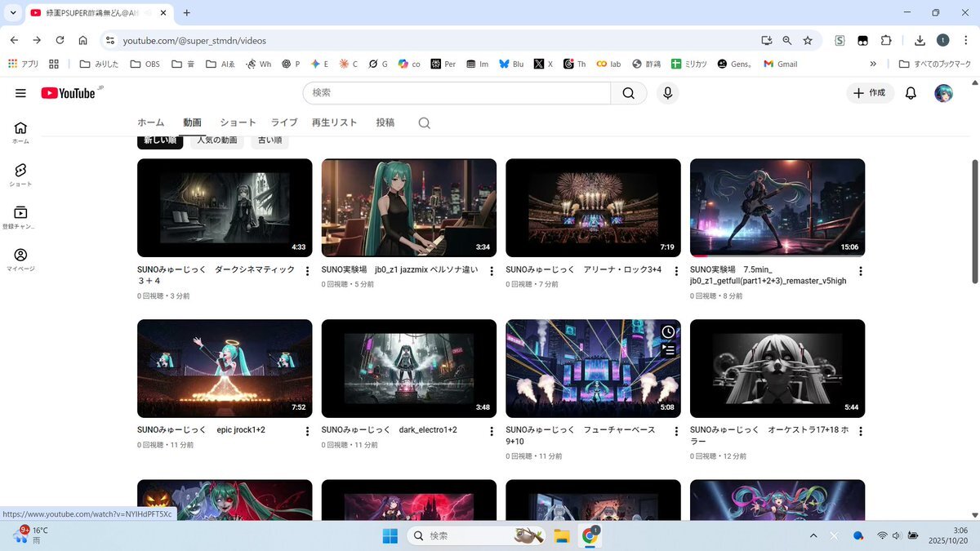The height and width of the screenshot is (551, 980).
Task: Click the YouTube 検索 search input field
Action: click(457, 93)
